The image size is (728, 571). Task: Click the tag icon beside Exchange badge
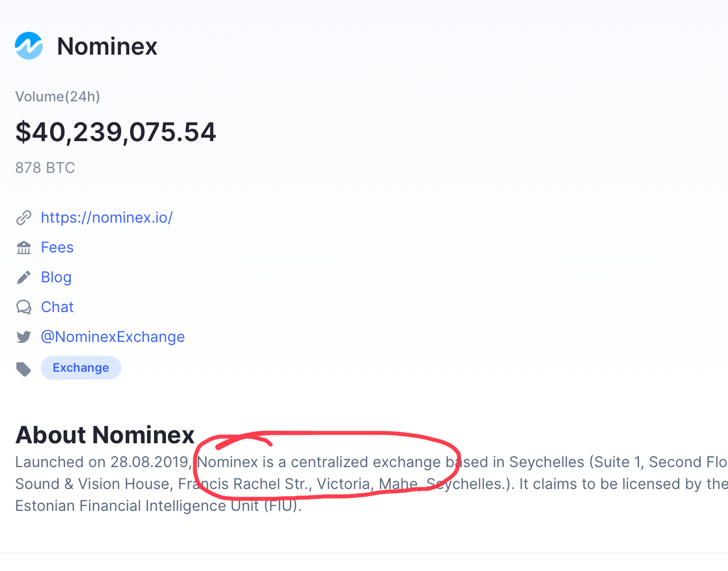(24, 369)
